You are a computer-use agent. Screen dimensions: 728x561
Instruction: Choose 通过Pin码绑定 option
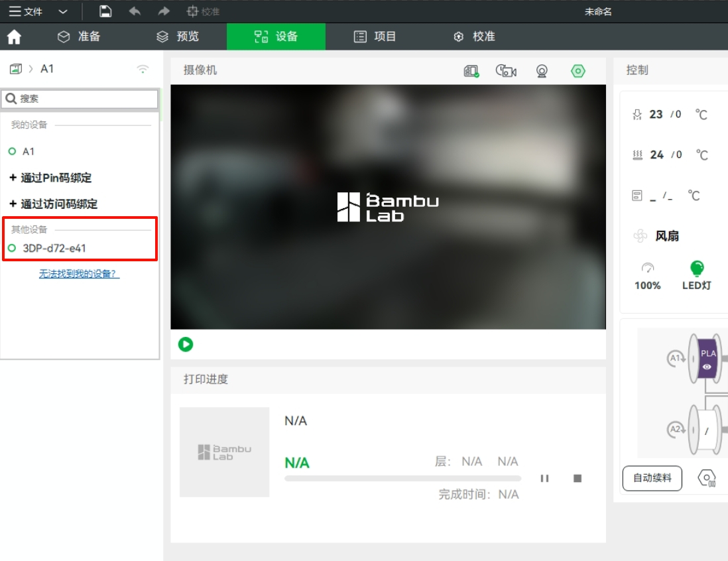[x=51, y=178]
